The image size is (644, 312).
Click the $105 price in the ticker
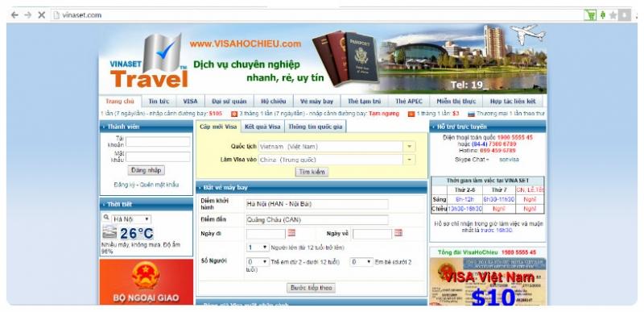click(x=215, y=114)
